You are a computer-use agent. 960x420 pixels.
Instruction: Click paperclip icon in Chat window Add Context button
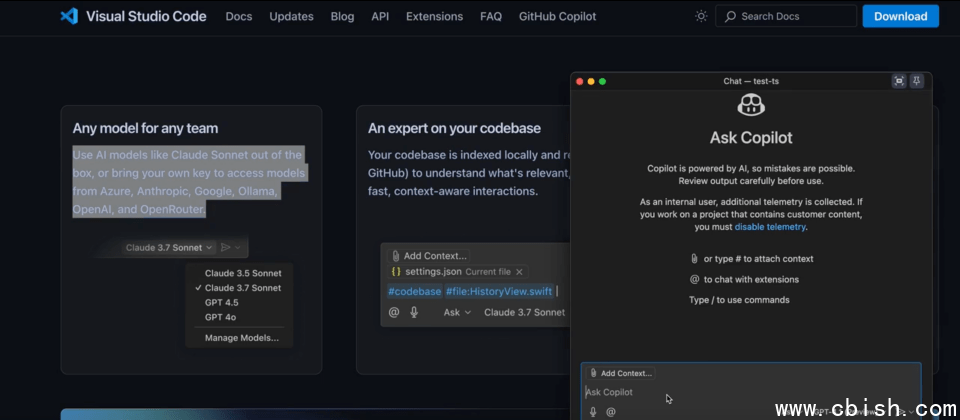[x=593, y=373]
